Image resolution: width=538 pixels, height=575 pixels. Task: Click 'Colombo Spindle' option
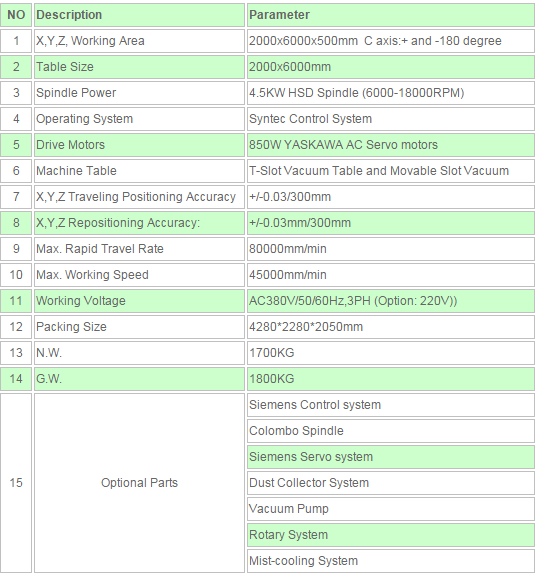point(391,431)
